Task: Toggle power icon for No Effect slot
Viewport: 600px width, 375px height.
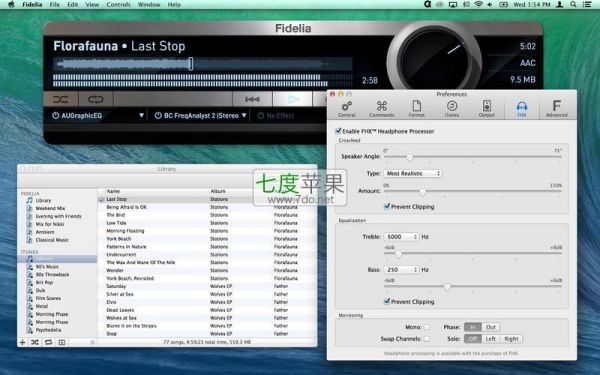Action: pyautogui.click(x=261, y=116)
